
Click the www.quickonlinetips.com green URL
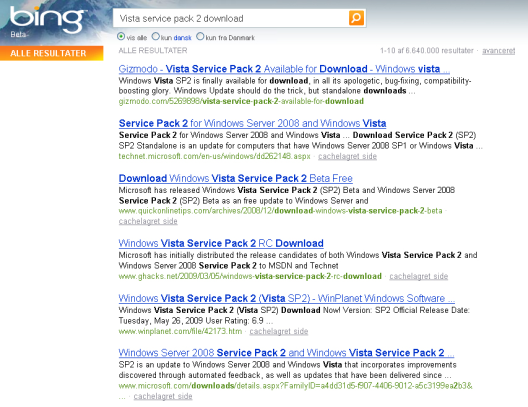click(280, 211)
